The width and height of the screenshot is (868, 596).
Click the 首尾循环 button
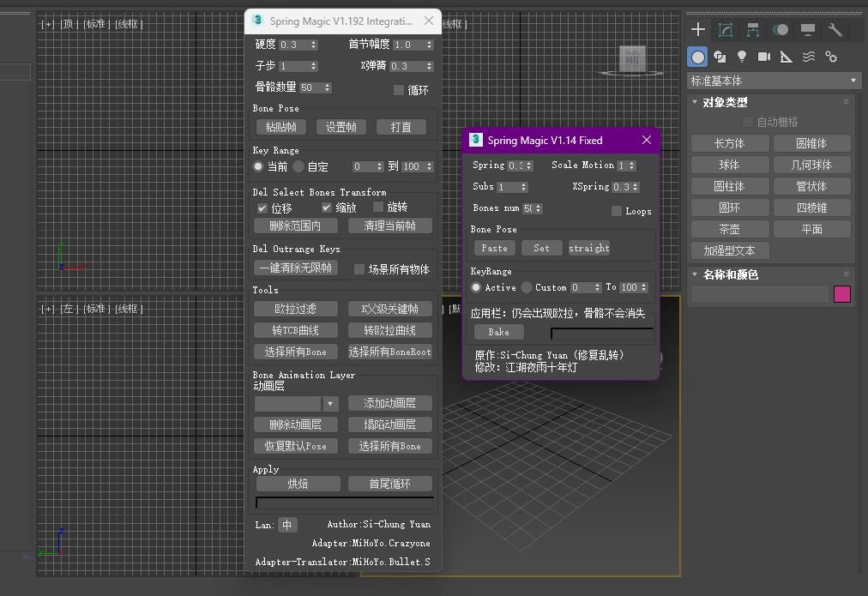[389, 484]
